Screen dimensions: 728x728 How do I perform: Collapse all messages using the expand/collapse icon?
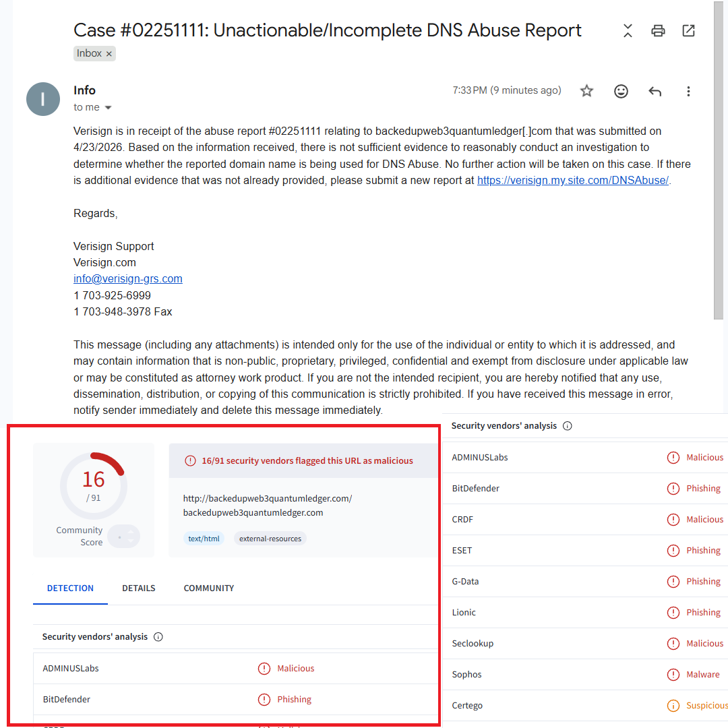click(628, 30)
